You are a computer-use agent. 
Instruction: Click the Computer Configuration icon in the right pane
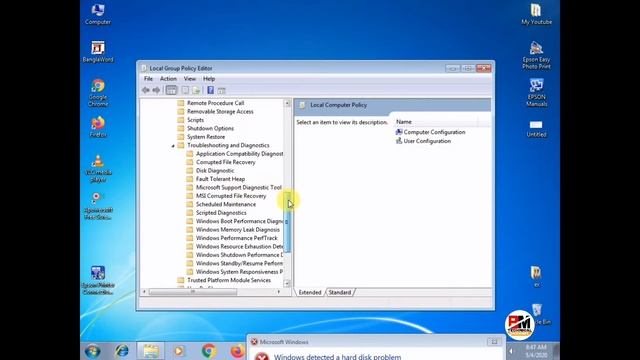tap(399, 132)
